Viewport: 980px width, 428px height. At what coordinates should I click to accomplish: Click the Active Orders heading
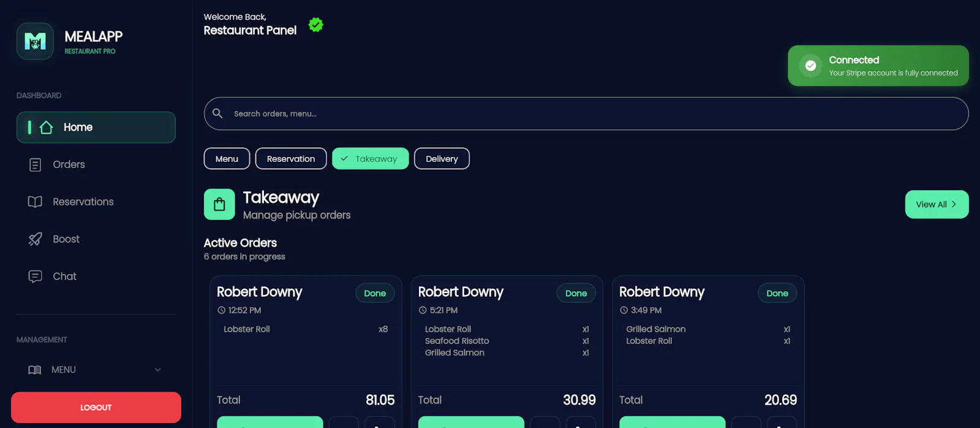point(240,243)
